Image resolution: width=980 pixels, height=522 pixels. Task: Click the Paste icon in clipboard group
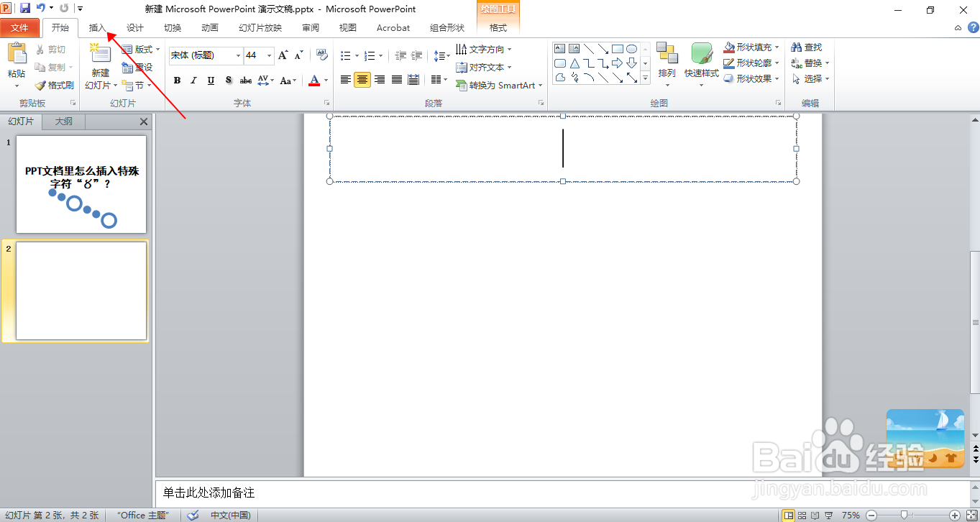(17, 54)
